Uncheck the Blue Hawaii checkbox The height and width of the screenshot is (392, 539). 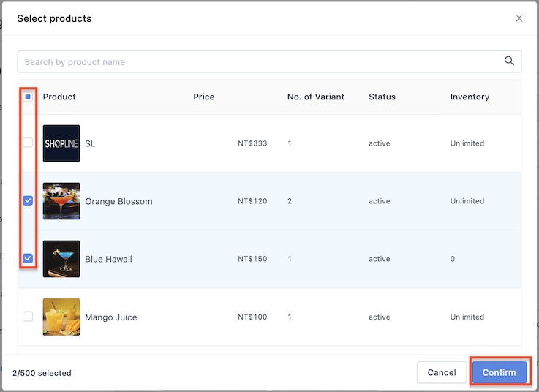coord(28,258)
